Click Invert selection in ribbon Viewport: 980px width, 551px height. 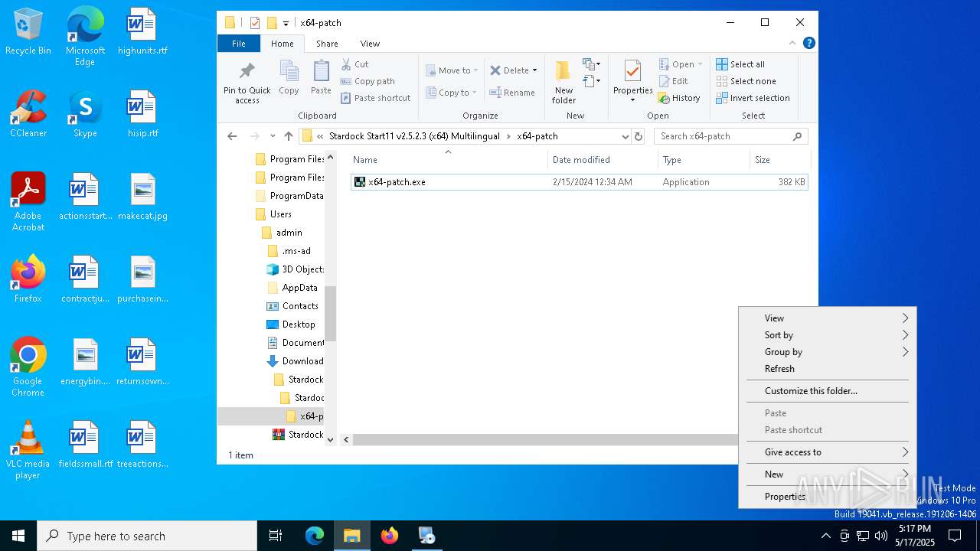(x=753, y=98)
